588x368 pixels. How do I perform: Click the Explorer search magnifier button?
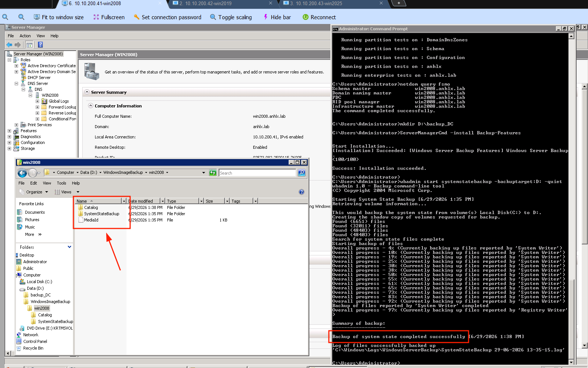[302, 173]
